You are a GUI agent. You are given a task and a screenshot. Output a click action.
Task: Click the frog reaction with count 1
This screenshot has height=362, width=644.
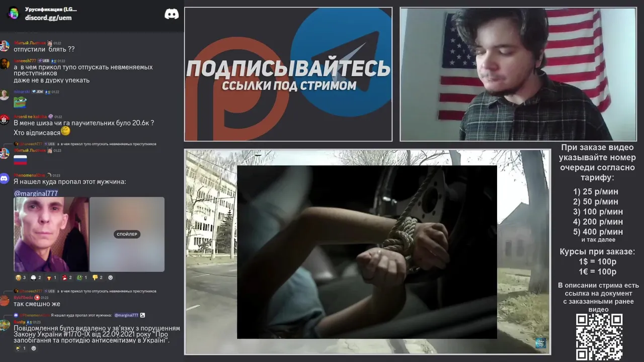click(x=82, y=278)
